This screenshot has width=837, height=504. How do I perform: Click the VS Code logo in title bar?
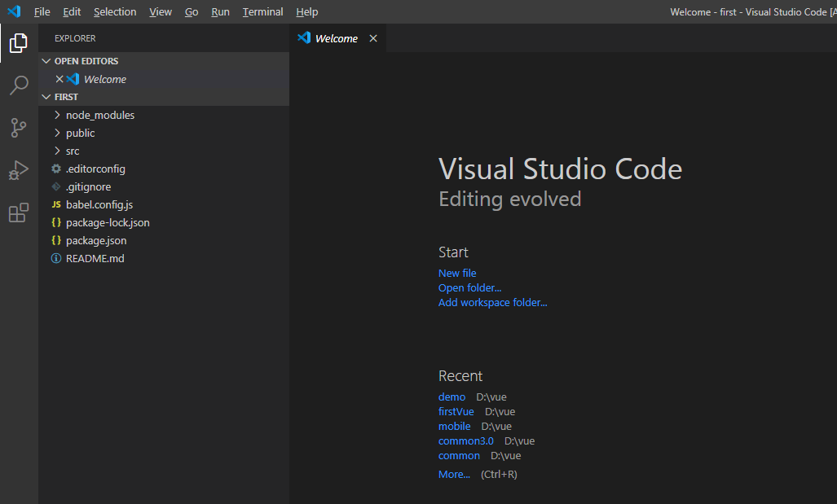click(14, 12)
